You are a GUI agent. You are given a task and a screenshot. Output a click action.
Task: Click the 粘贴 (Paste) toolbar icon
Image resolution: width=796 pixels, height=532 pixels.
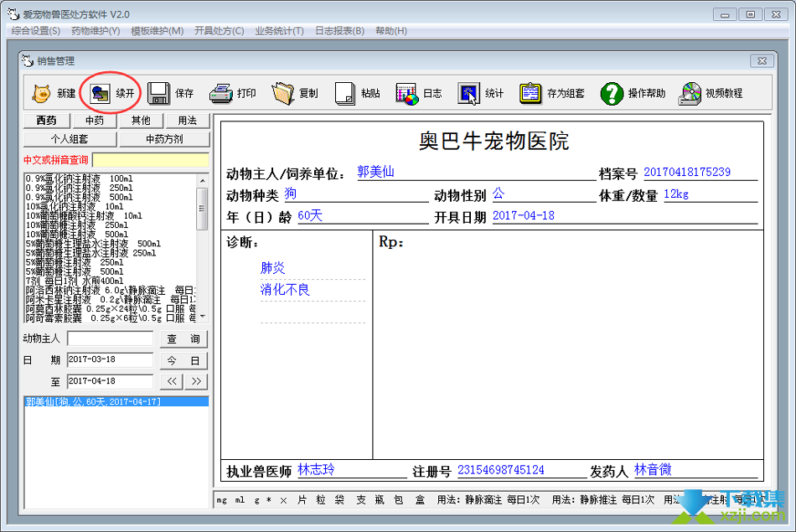[345, 93]
